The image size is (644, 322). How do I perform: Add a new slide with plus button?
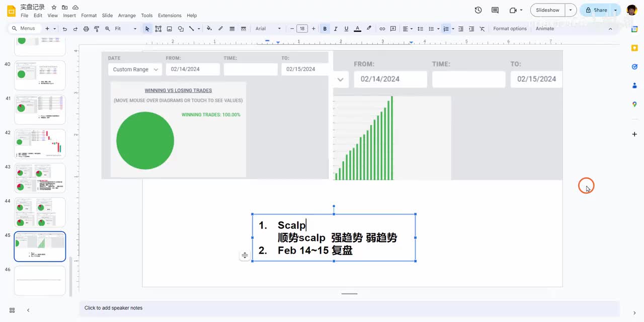(47, 29)
